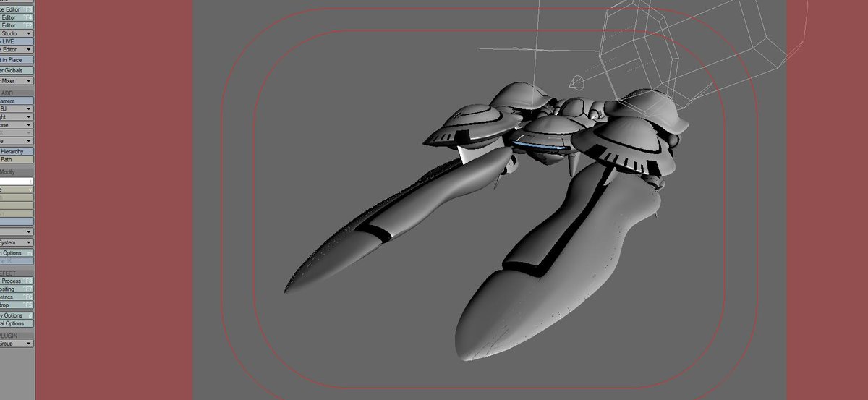
Task: Click the Camera add button
Action: pos(16,101)
